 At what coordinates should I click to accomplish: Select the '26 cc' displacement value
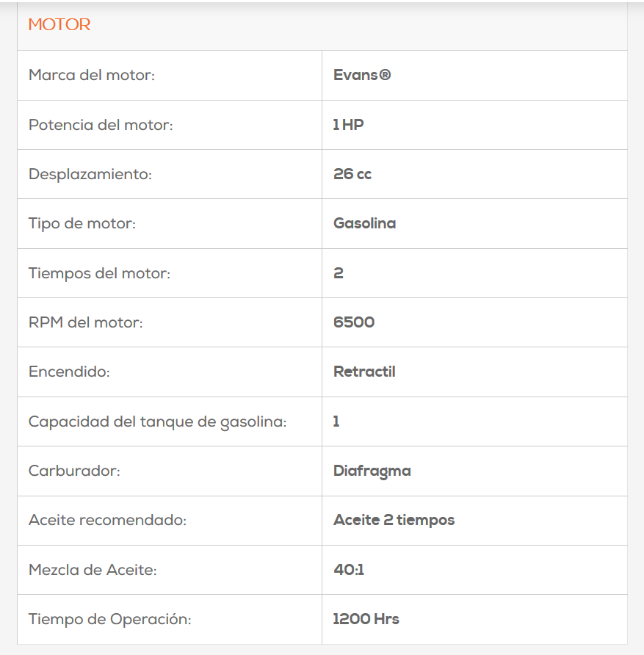(352, 174)
